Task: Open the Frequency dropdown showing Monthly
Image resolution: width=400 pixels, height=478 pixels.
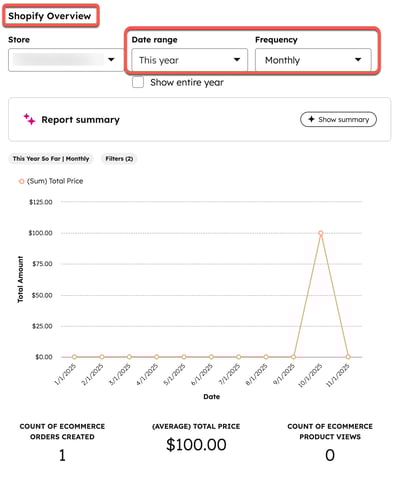Action: (x=313, y=60)
